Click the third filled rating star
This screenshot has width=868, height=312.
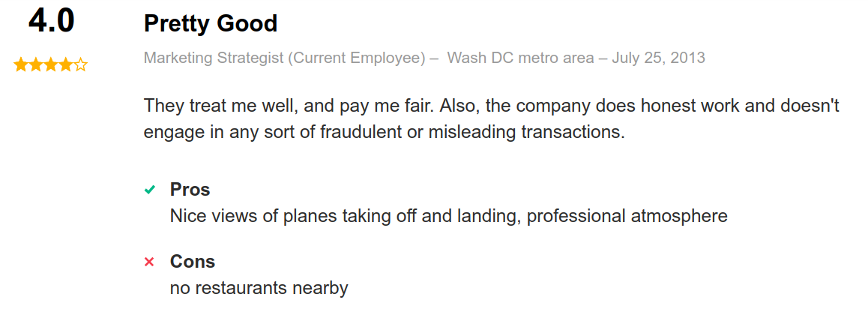(50, 65)
